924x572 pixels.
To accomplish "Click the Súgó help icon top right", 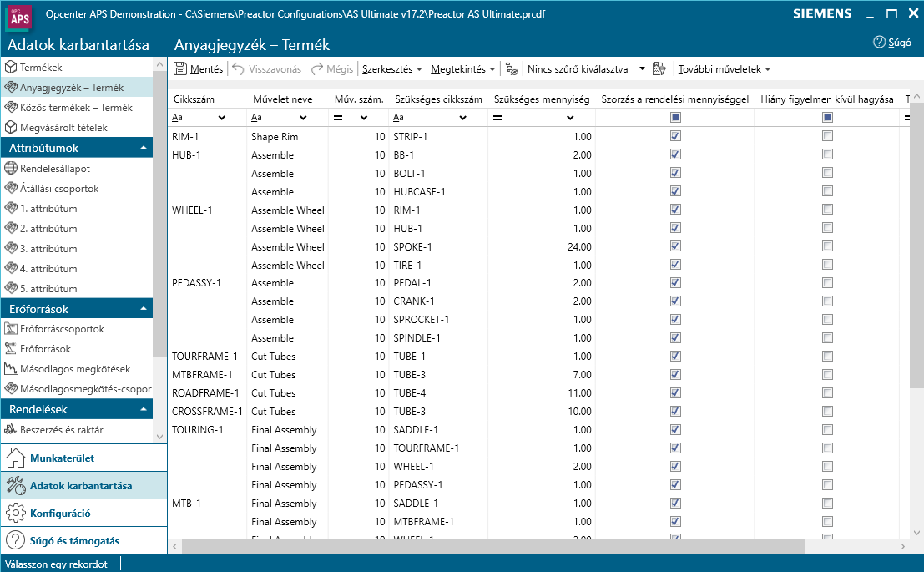I will [x=878, y=43].
